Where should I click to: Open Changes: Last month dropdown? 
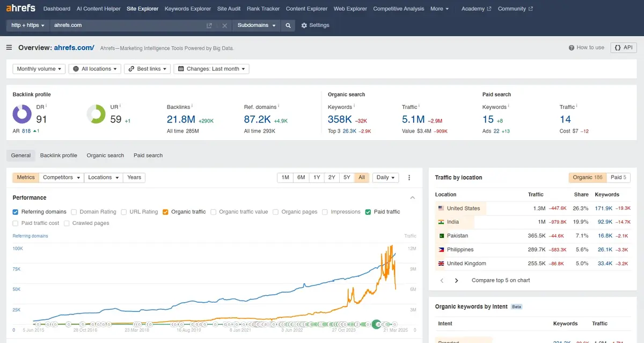click(x=211, y=69)
